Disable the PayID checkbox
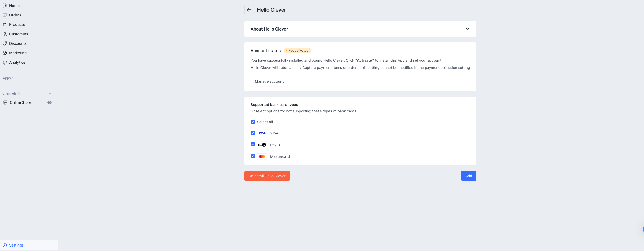 253,145
